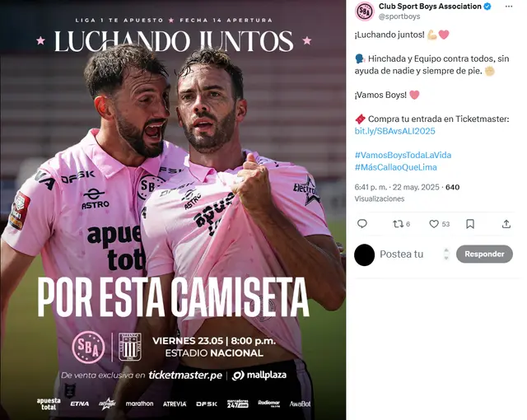Open hashtag #VamosBoysTodaLaVida

pyautogui.click(x=403, y=155)
